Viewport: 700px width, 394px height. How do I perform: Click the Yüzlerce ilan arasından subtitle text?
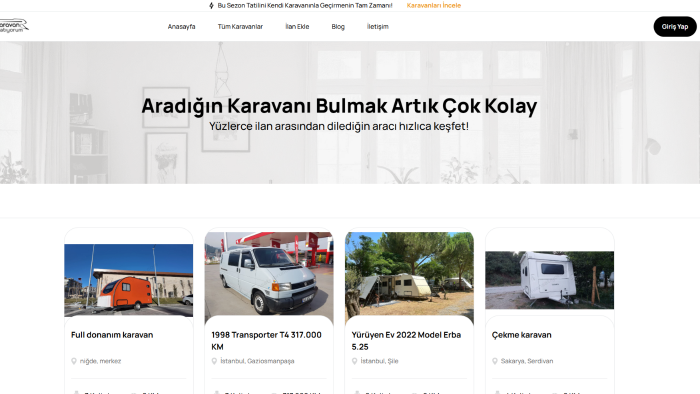pyautogui.click(x=339, y=126)
